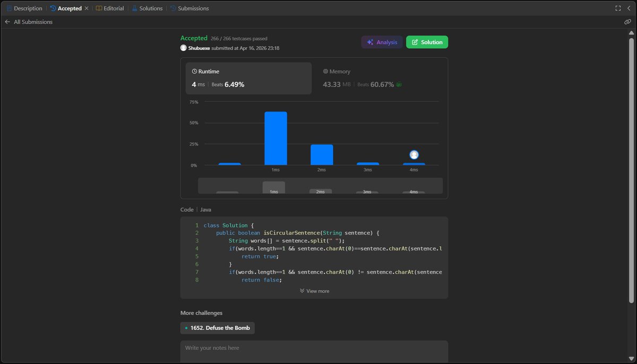Select the Accepted tab

click(66, 8)
